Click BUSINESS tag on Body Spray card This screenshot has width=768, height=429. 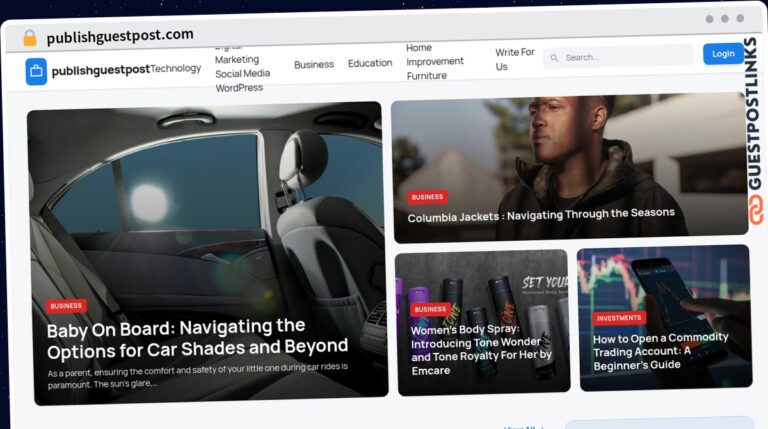click(430, 309)
